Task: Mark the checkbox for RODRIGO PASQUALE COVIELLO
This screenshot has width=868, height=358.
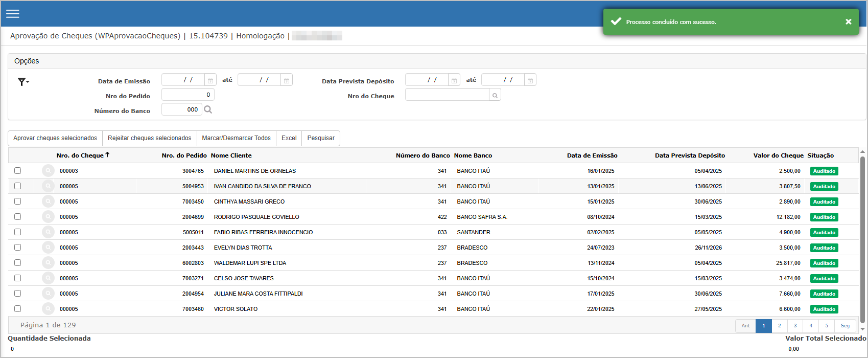Action: tap(18, 217)
